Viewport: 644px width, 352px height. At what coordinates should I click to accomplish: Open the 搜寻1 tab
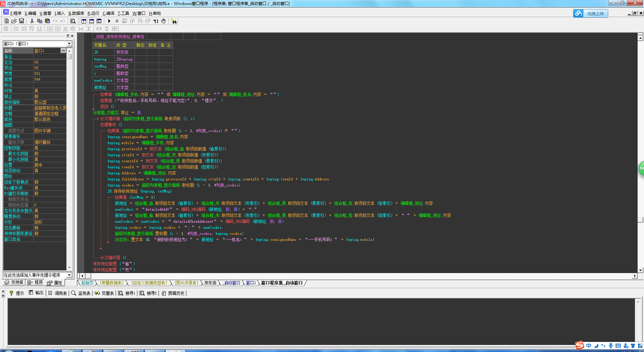[x=127, y=293]
